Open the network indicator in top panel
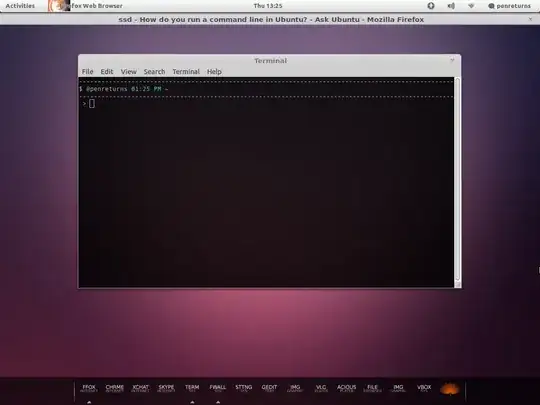The width and height of the screenshot is (540, 405). coord(471,6)
